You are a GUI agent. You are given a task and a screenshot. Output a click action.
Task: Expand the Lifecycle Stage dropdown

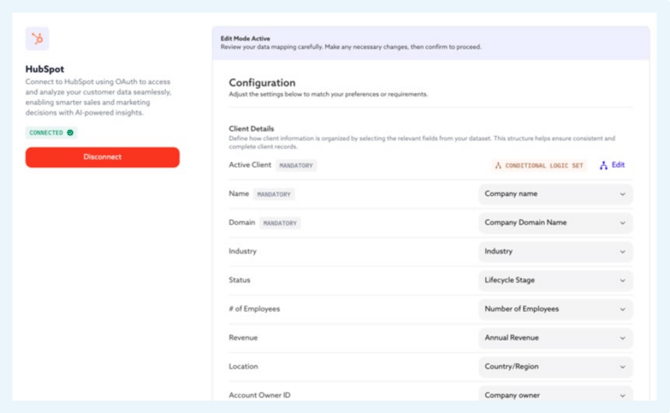coord(555,281)
